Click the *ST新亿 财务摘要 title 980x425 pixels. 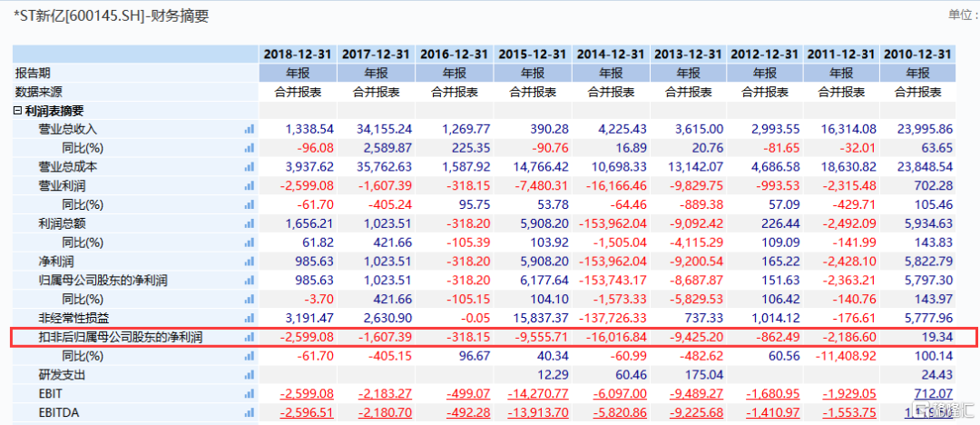[111, 16]
